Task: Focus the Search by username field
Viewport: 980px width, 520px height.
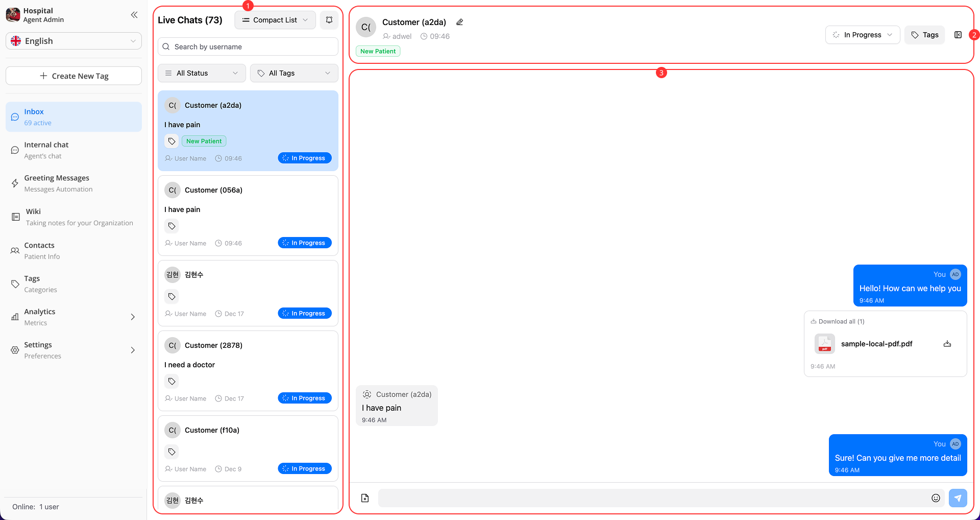Action: [x=248, y=46]
